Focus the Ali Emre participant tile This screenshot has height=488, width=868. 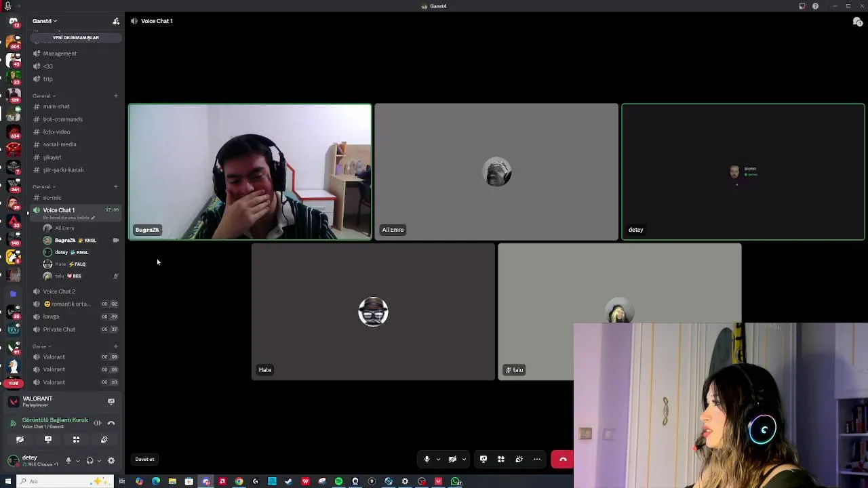[496, 171]
